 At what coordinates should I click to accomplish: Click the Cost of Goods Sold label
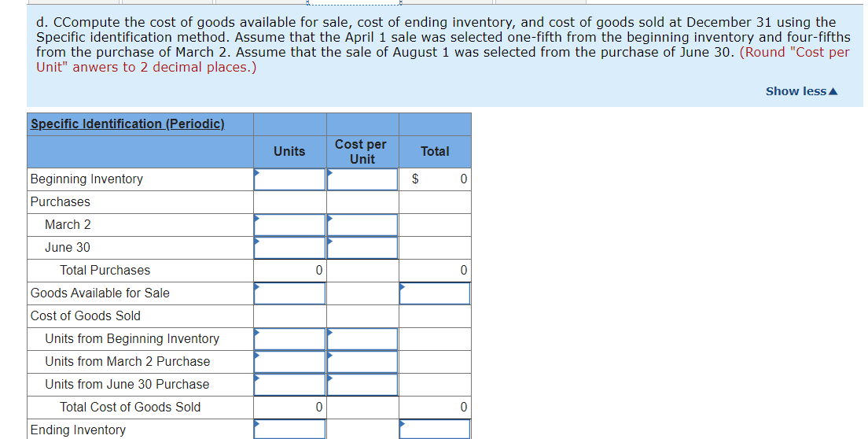[x=85, y=315]
